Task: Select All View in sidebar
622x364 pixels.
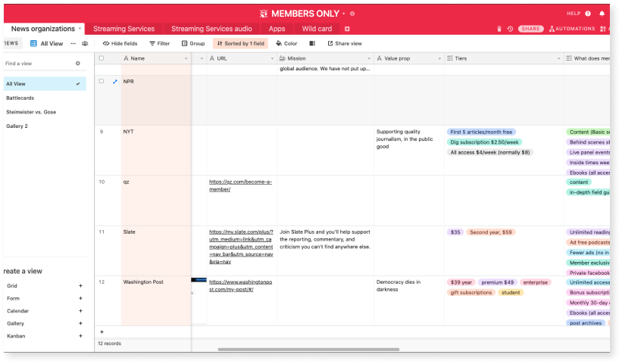Action: pyautogui.click(x=45, y=84)
